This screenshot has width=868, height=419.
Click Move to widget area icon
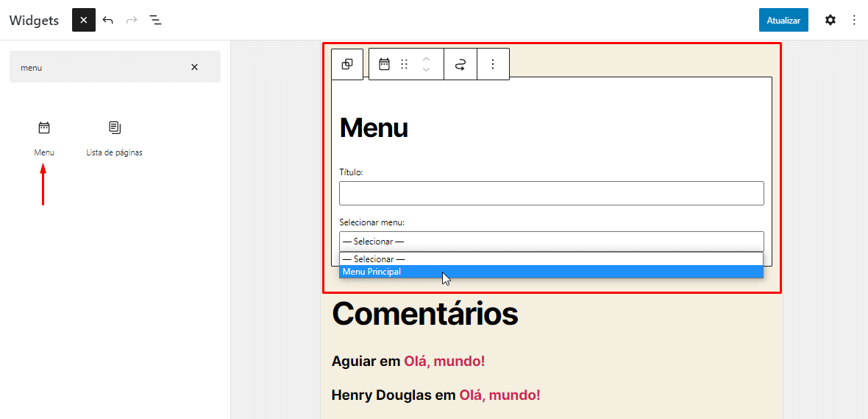tap(460, 64)
